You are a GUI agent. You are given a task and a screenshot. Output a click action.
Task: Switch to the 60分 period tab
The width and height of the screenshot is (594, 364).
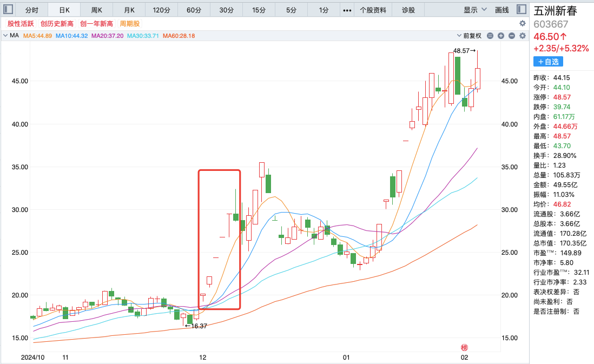click(194, 10)
